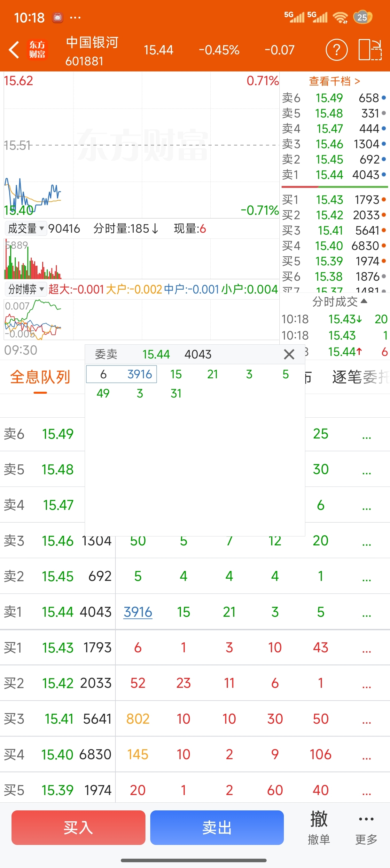
Task: Tap the back arrow icon
Action: tap(14, 50)
